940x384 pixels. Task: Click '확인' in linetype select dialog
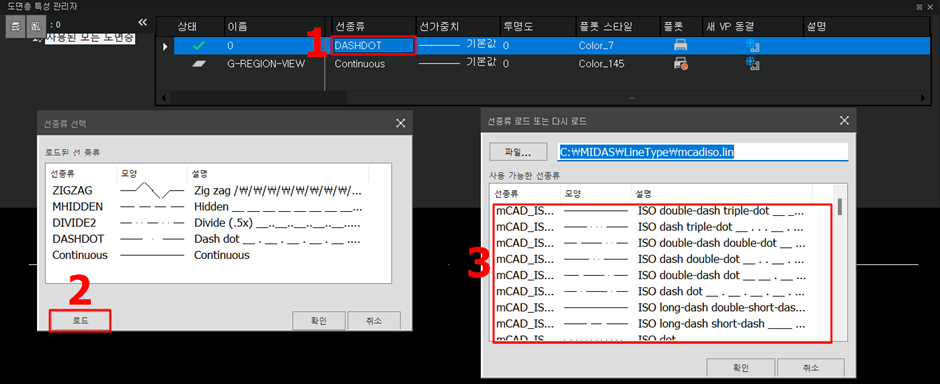[x=318, y=320]
